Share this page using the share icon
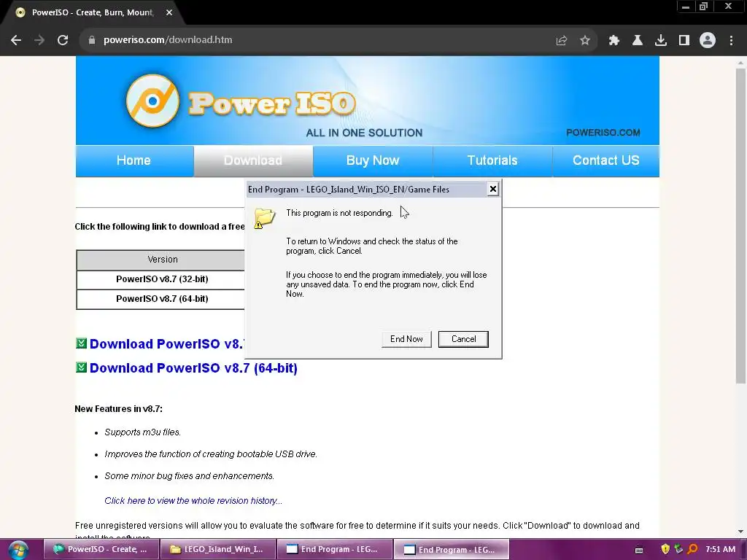 click(x=561, y=41)
